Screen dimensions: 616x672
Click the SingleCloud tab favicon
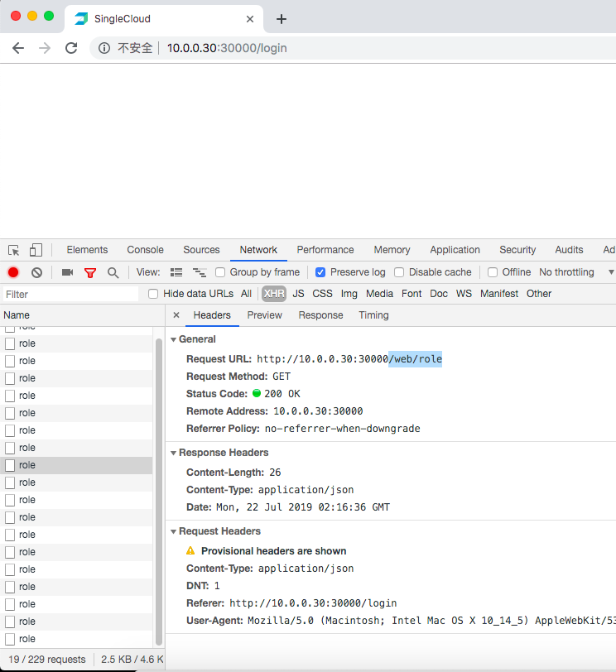pyautogui.click(x=81, y=19)
